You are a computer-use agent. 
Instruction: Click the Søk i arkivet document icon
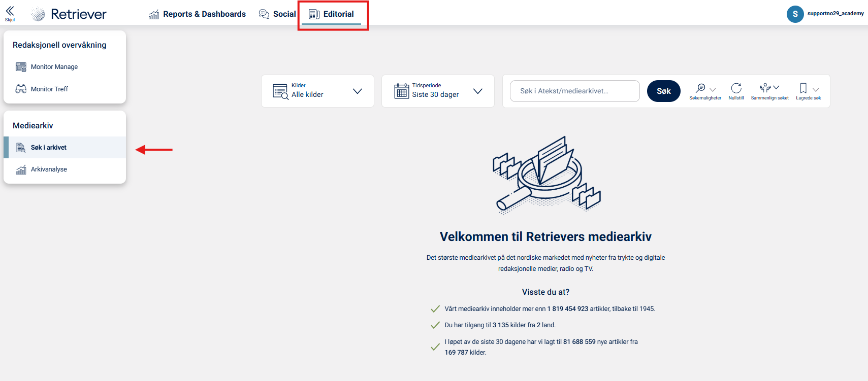[21, 148]
